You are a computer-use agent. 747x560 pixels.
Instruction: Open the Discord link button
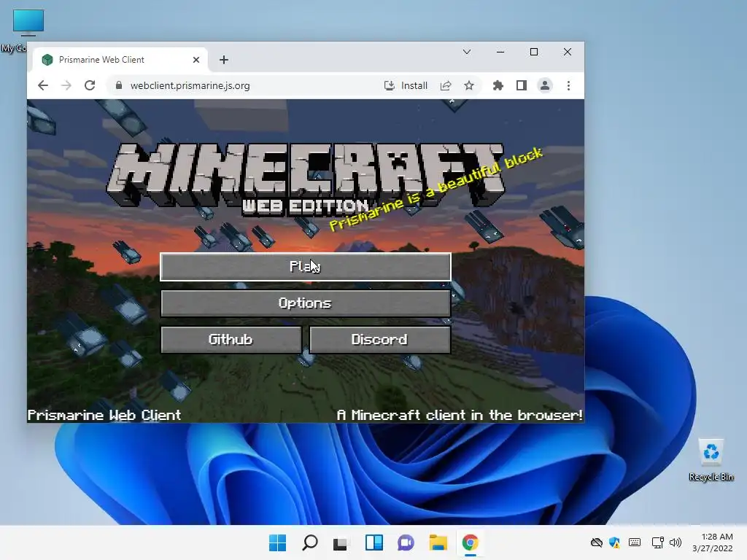pos(379,340)
